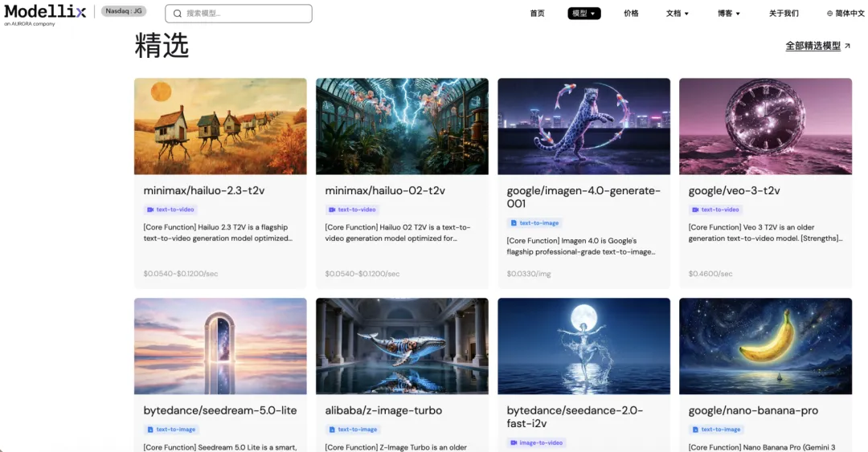Image resolution: width=868 pixels, height=452 pixels.
Task: Click the image-to-video tag on seedance-2.0-fast-i2v
Action: click(x=536, y=442)
